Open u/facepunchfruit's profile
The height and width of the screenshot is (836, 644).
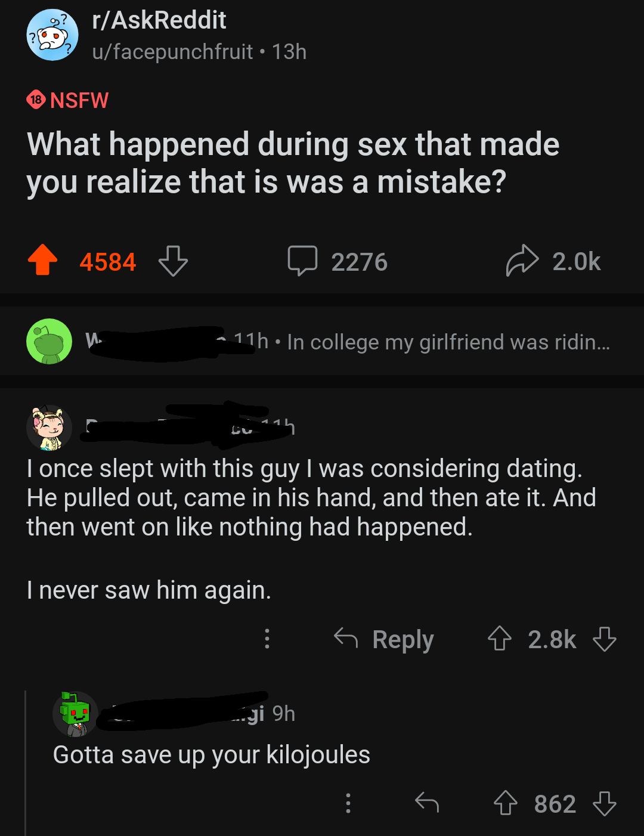[172, 52]
